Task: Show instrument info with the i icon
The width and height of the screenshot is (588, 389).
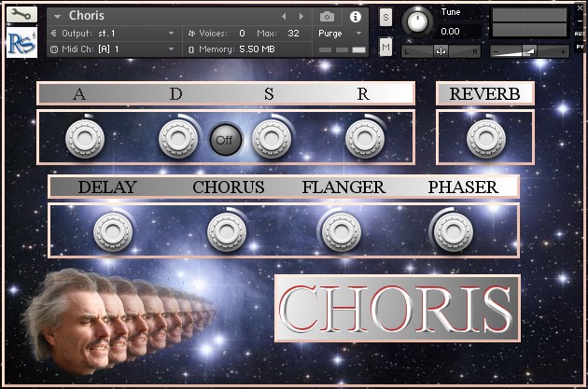Action: (x=355, y=17)
